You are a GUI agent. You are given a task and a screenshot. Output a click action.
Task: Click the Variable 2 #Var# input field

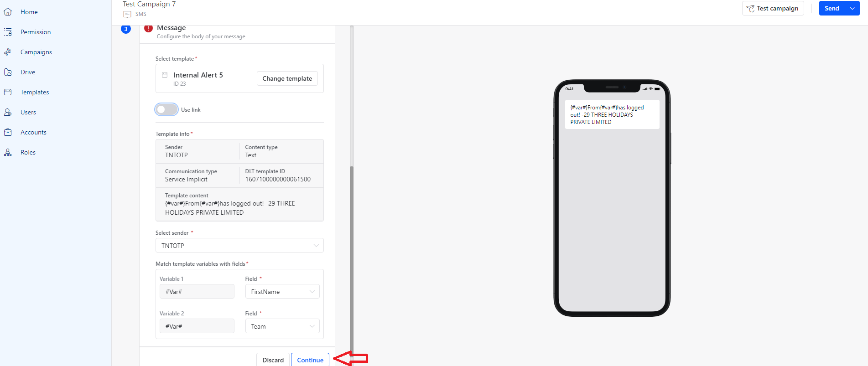197,326
